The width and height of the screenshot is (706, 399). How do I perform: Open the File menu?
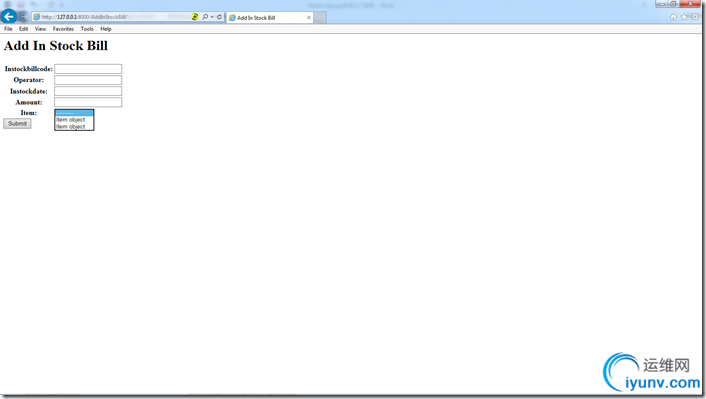click(8, 29)
